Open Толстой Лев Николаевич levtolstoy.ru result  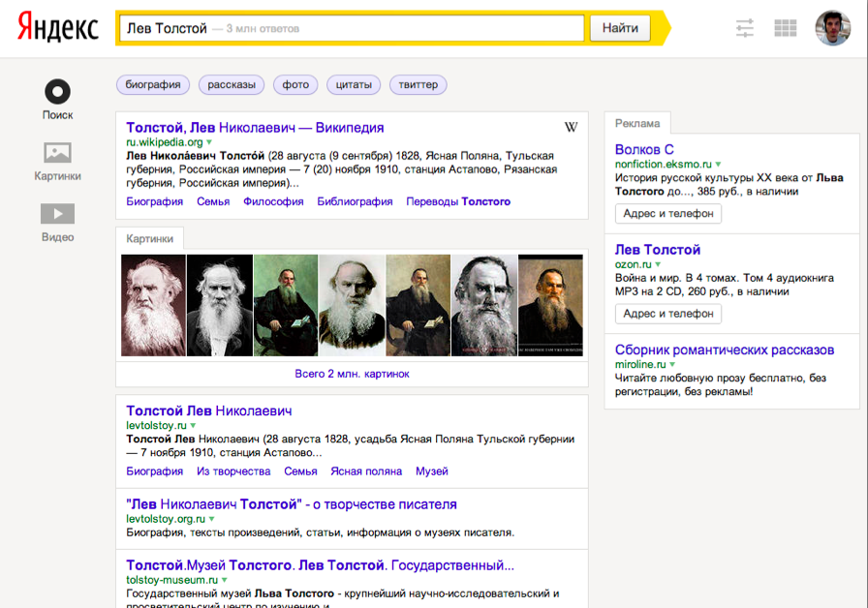click(208, 411)
